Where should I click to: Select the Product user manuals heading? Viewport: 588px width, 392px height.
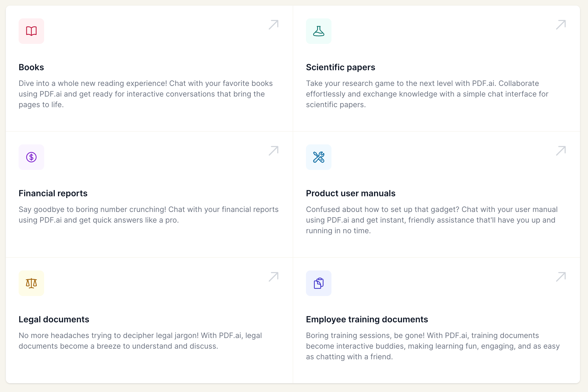(350, 193)
